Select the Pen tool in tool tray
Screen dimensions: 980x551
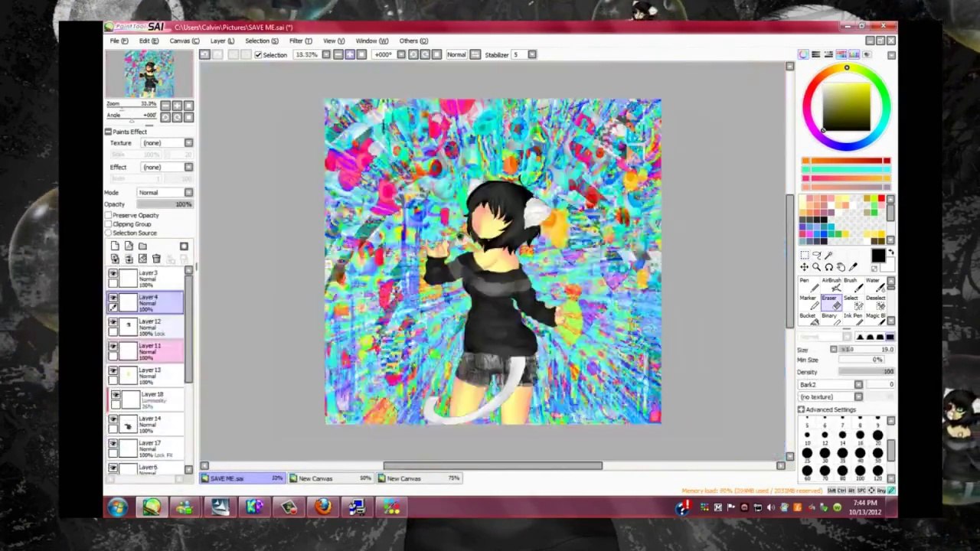808,284
